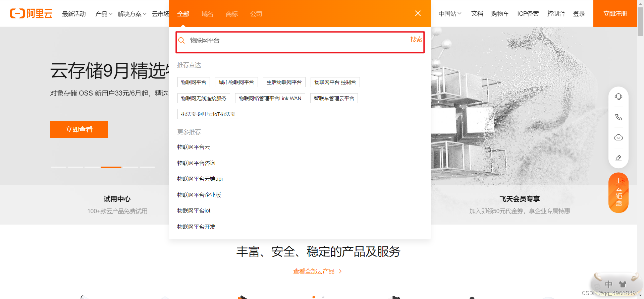Image resolution: width=644 pixels, height=299 pixels.
Task: Choose suggestion 物联网平台咨询
Action: coord(196,163)
